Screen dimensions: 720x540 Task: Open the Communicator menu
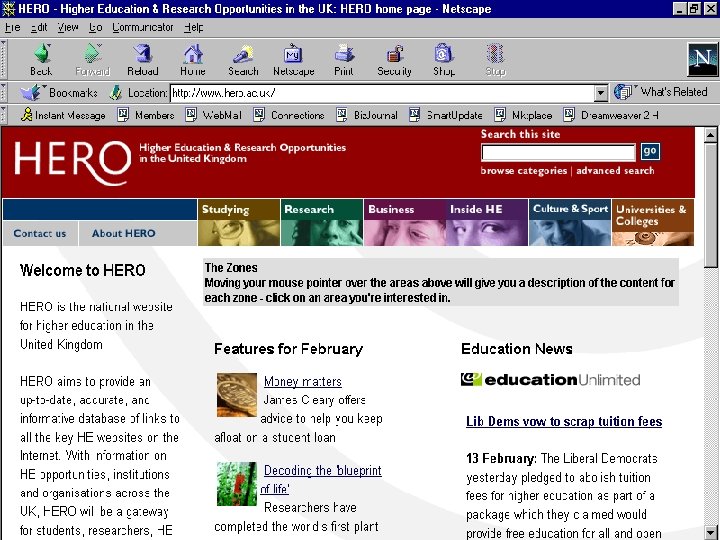point(143,28)
